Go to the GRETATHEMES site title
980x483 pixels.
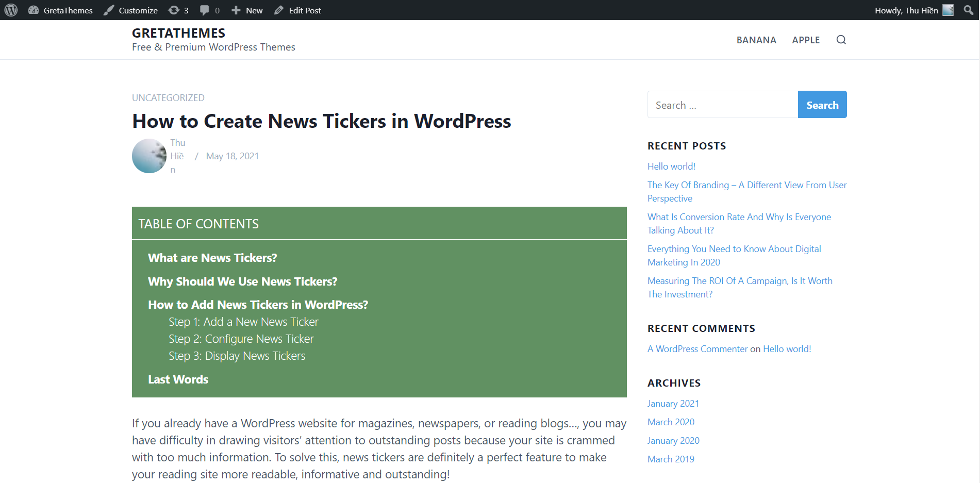(x=178, y=33)
